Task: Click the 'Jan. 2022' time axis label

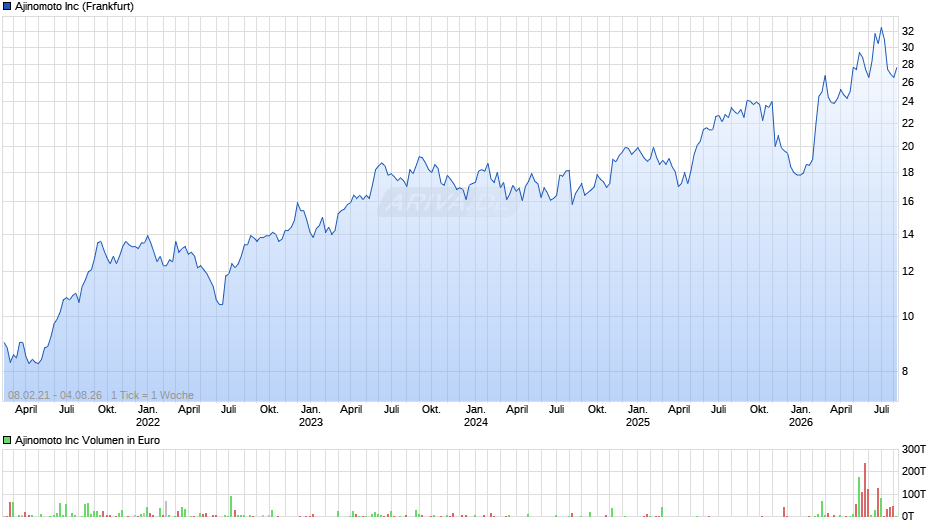Action: pos(147,416)
